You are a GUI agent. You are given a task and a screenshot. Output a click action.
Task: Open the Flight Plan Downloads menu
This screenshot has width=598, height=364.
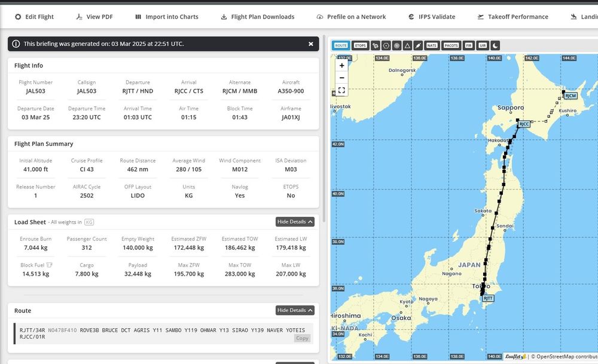coord(257,17)
